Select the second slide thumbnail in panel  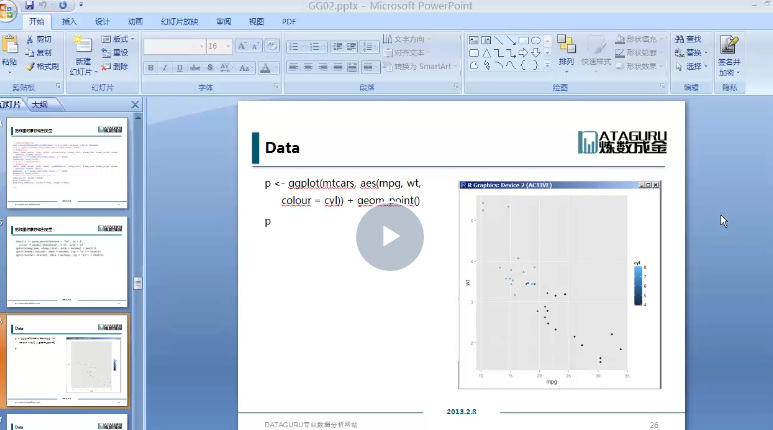(x=68, y=260)
